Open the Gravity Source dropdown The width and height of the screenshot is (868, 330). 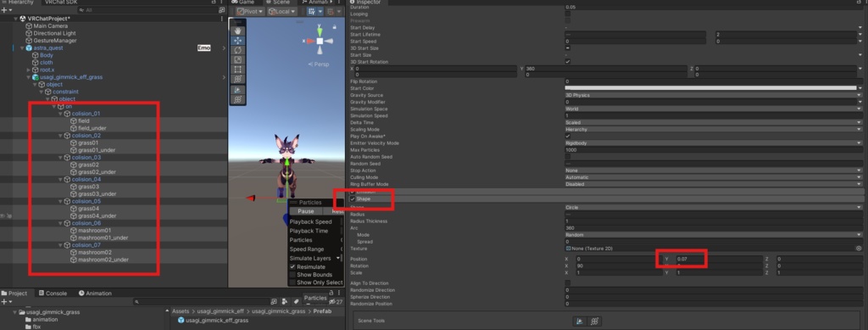(713, 95)
